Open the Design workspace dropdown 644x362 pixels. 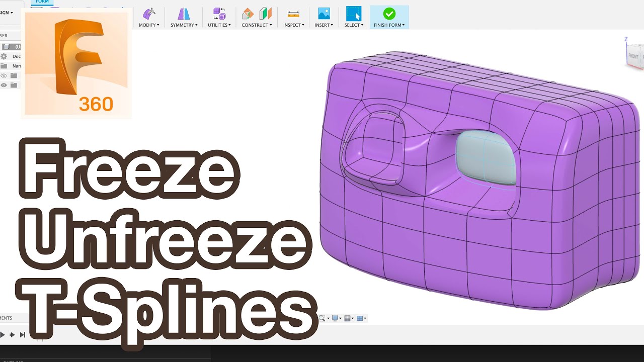click(7, 13)
